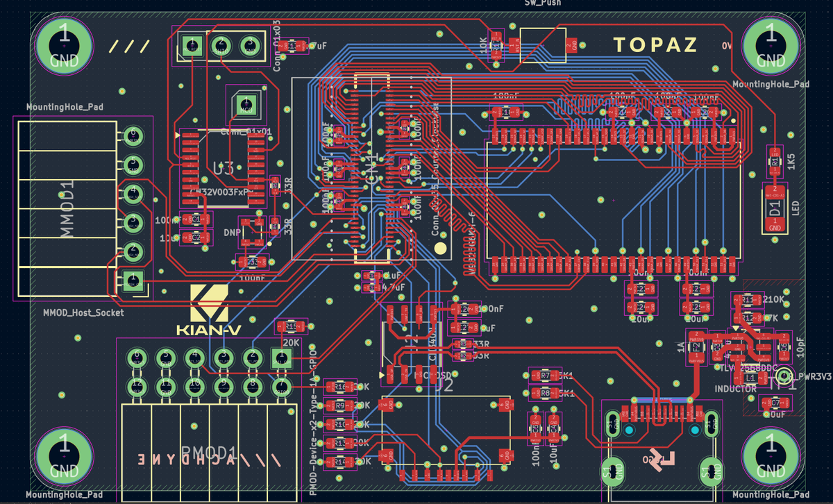This screenshot has height=504, width=833.
Task: Select capacitor C4 labeled 10uF
Action: [554, 429]
